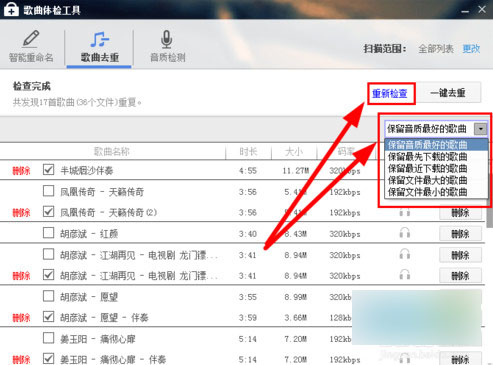Click song name 姜玉阳 - 痛彻心扉 - 伴奏

click(x=113, y=360)
